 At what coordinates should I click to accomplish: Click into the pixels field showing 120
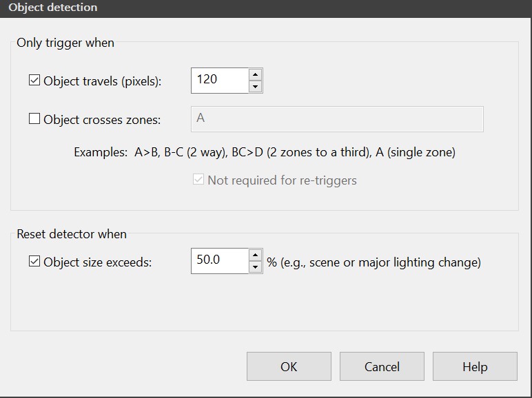pos(219,80)
